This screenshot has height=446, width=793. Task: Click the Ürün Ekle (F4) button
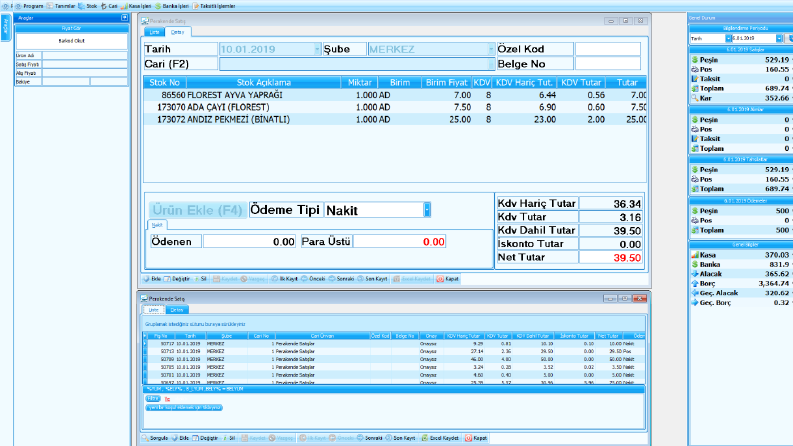pyautogui.click(x=197, y=210)
